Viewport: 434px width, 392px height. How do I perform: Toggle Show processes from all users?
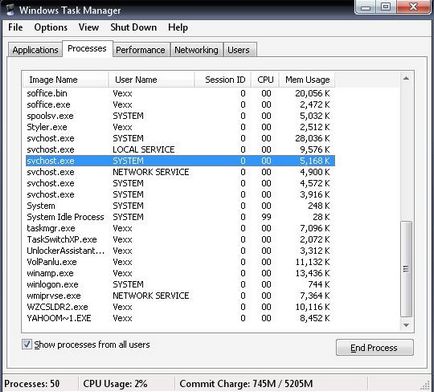27,344
